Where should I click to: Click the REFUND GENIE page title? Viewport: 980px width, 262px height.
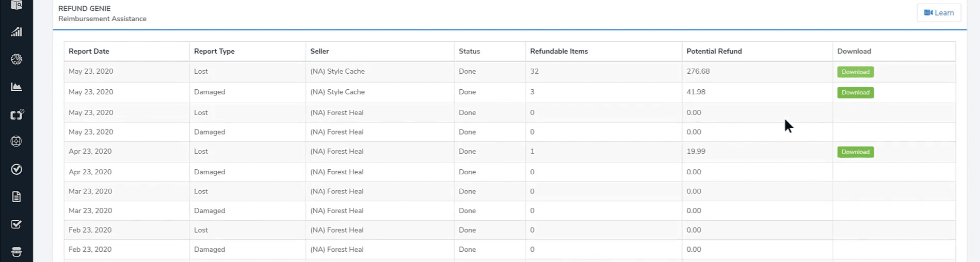point(84,8)
